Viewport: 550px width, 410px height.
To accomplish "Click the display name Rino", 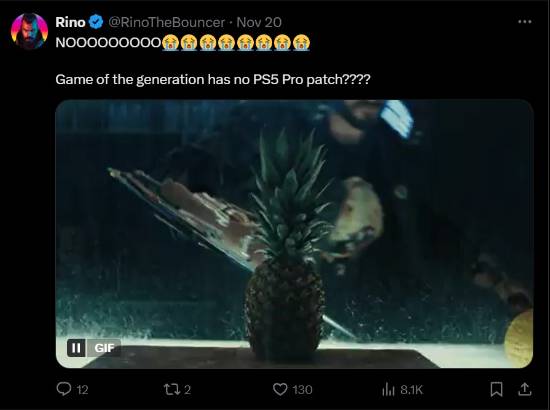I will (70, 22).
